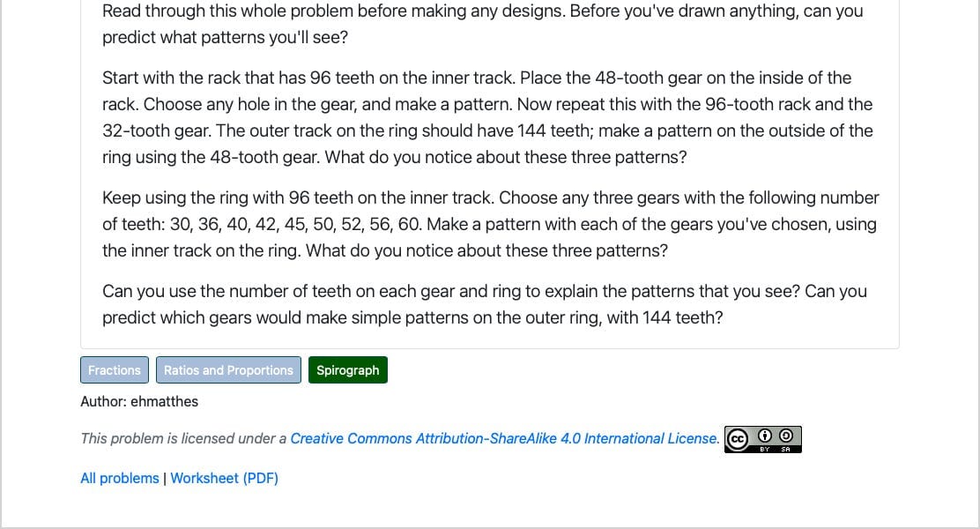
Task: Click the italic text 'This problem is licensed under a'
Action: [183, 438]
